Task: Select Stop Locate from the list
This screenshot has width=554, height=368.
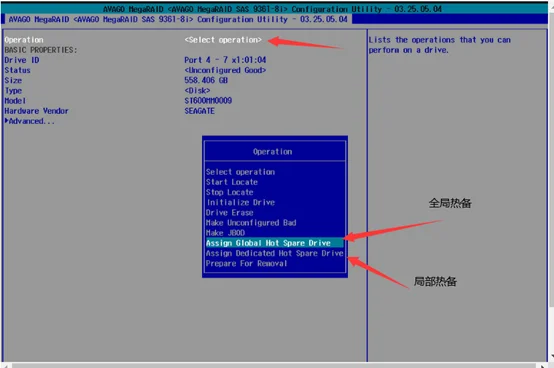Action: 230,192
